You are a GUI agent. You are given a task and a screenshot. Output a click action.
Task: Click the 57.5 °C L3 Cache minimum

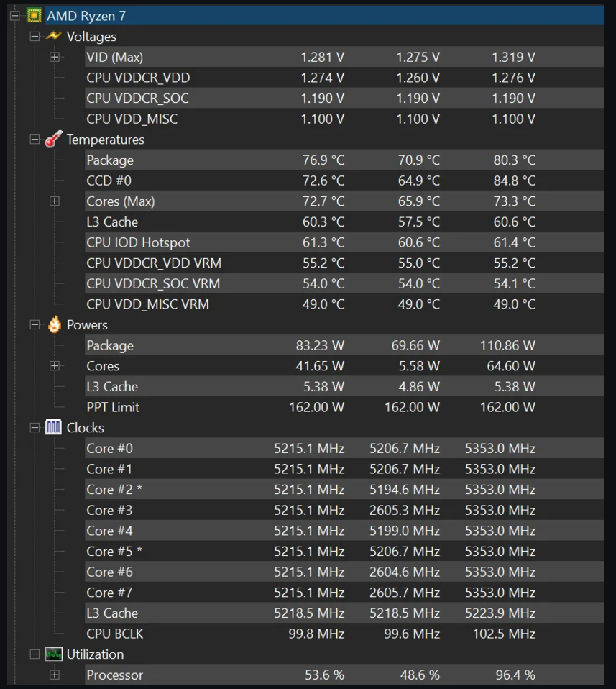(x=419, y=222)
